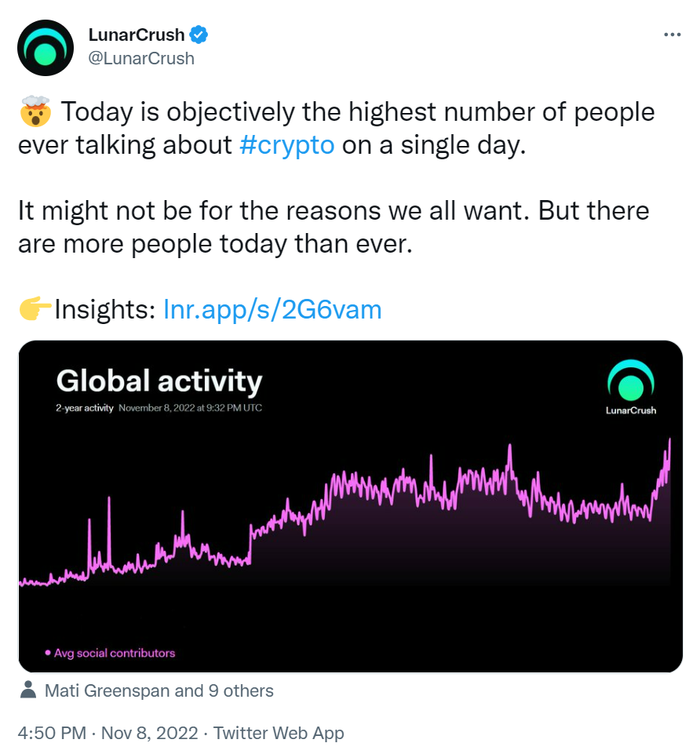Click the pointing finger emoji before Insights
This screenshot has height=754, width=700.
click(34, 310)
